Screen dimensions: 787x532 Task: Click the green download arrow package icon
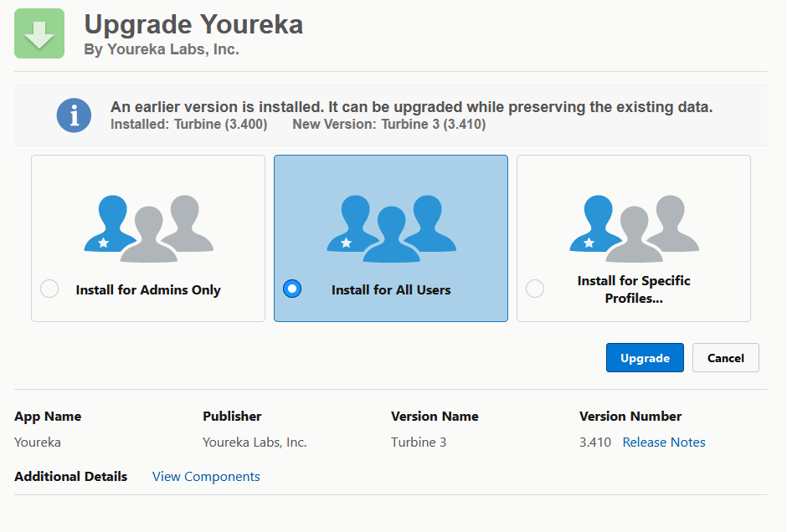(x=39, y=33)
